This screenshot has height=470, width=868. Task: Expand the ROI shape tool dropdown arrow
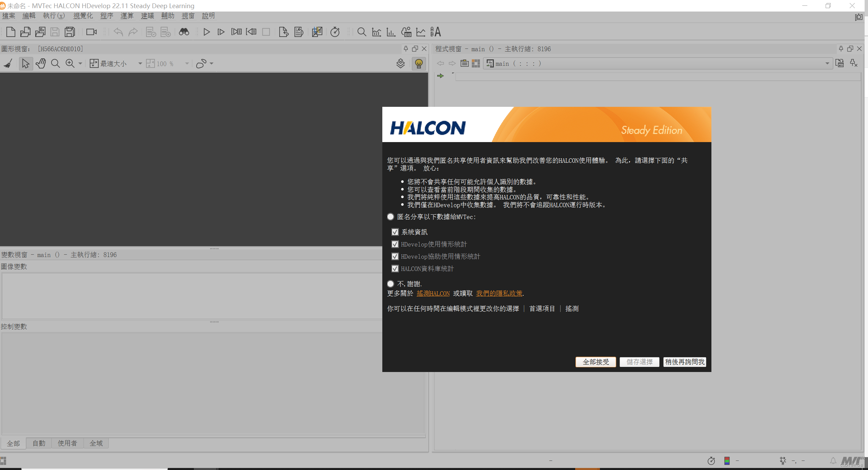coord(211,63)
